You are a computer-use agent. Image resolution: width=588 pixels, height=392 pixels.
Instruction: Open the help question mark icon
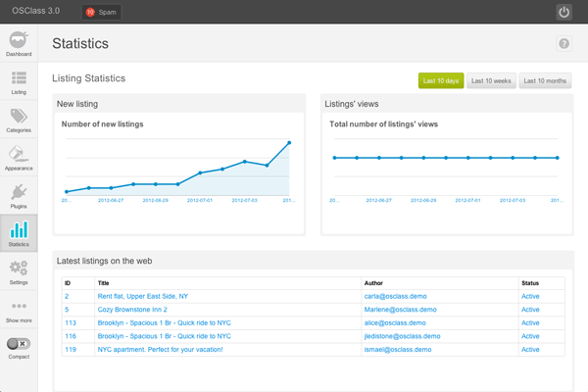tap(563, 44)
